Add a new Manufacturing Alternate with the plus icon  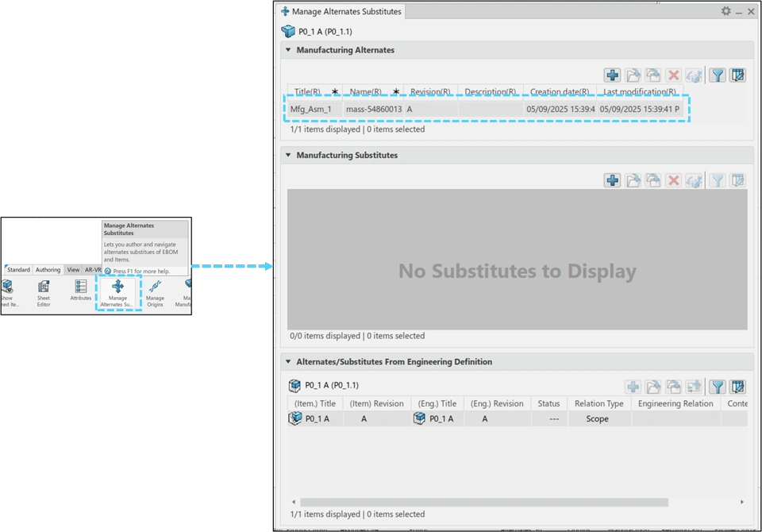coord(612,75)
